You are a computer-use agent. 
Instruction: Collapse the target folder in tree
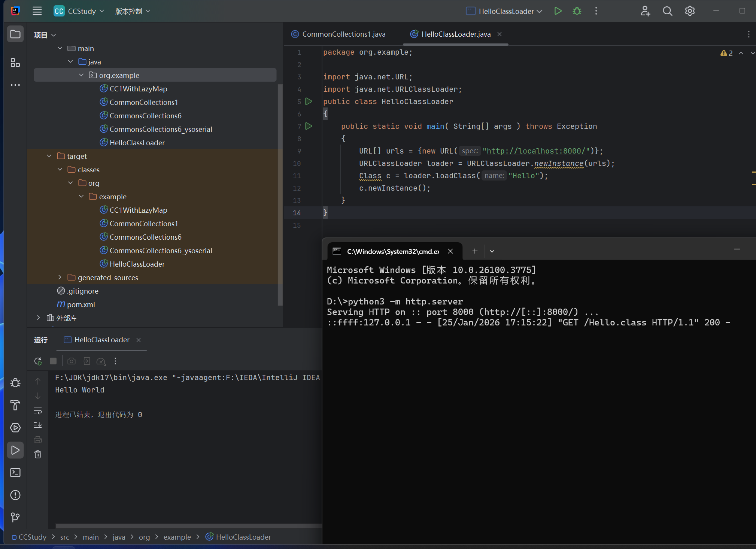49,156
